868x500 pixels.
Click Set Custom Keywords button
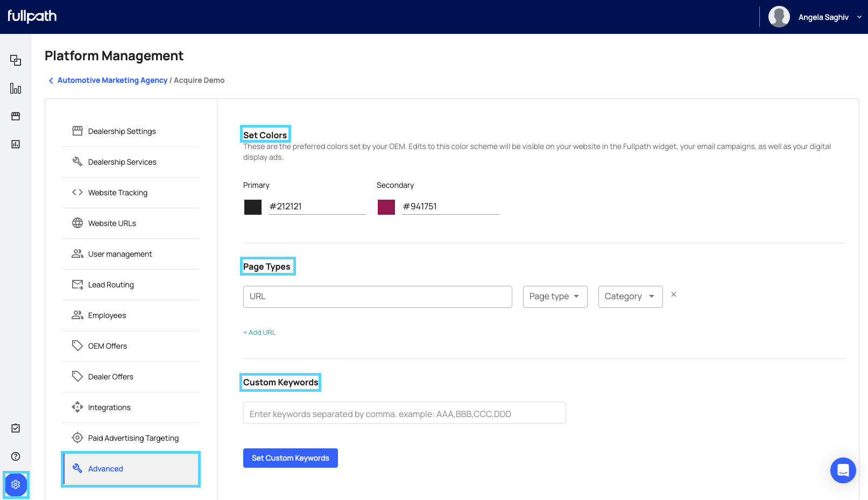pyautogui.click(x=291, y=458)
